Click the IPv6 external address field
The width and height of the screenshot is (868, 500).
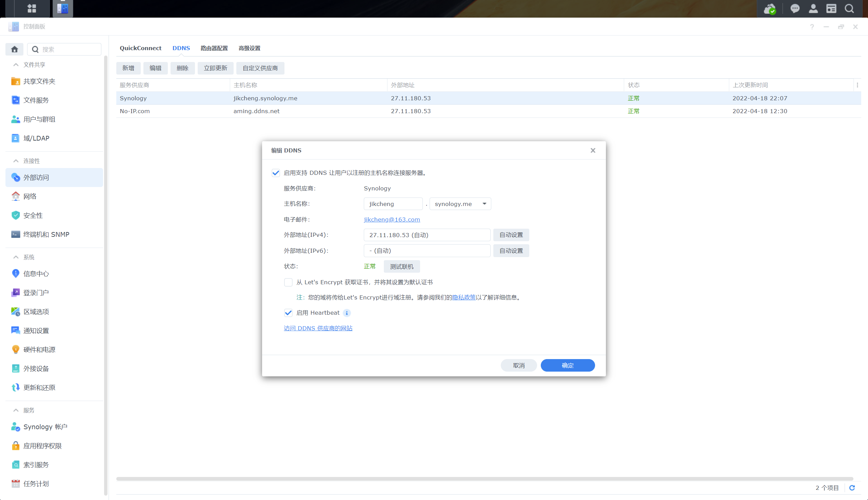(x=427, y=251)
